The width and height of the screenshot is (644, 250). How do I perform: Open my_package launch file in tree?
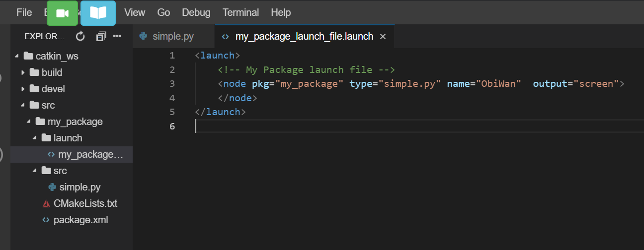click(x=72, y=154)
